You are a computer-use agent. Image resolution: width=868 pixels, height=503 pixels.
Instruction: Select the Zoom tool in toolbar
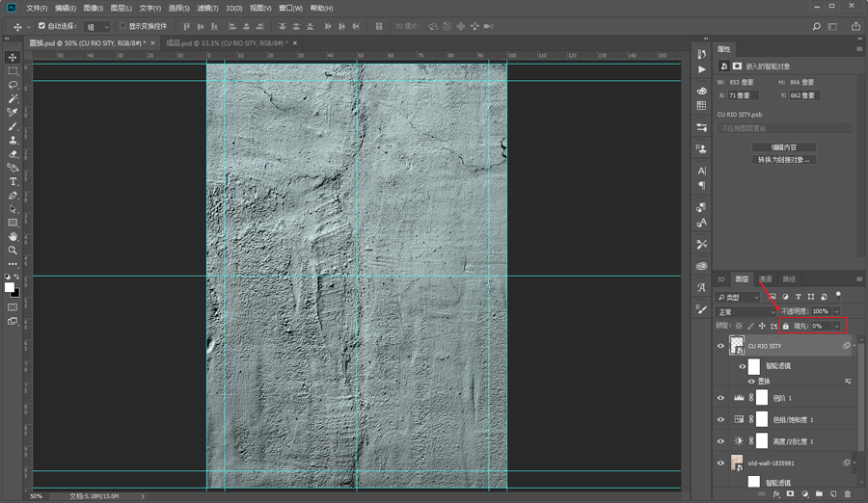pyautogui.click(x=13, y=250)
